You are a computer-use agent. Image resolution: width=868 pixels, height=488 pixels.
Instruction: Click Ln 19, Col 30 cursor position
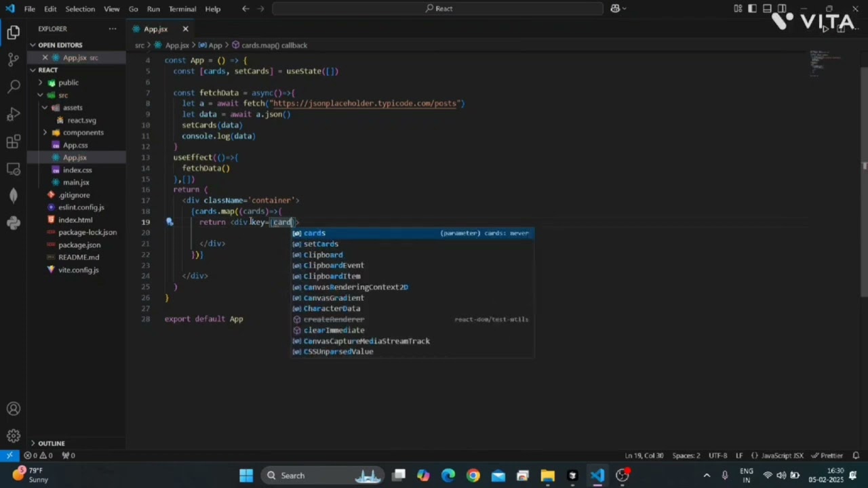pyautogui.click(x=644, y=455)
